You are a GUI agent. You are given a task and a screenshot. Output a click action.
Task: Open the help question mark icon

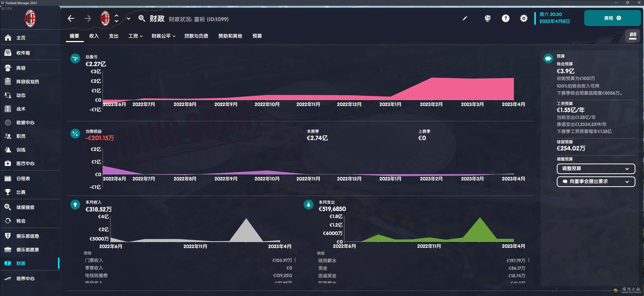click(505, 18)
